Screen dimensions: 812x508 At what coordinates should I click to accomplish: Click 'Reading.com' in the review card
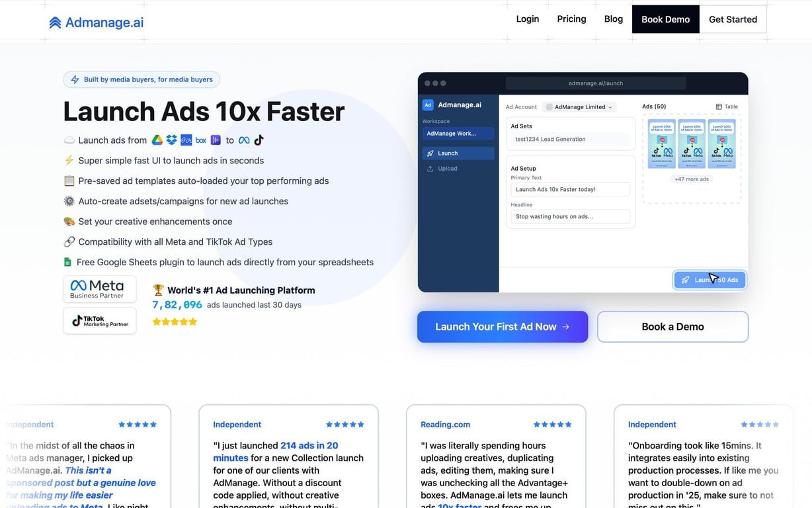pyautogui.click(x=446, y=425)
